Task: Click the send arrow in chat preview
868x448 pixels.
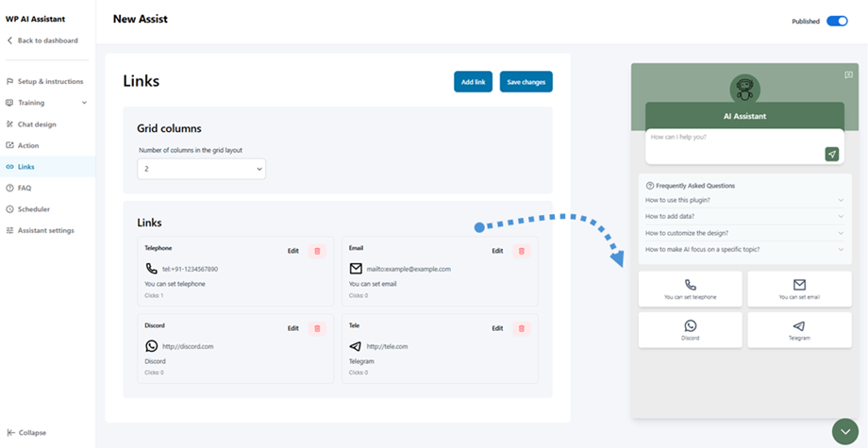Action: (x=831, y=154)
